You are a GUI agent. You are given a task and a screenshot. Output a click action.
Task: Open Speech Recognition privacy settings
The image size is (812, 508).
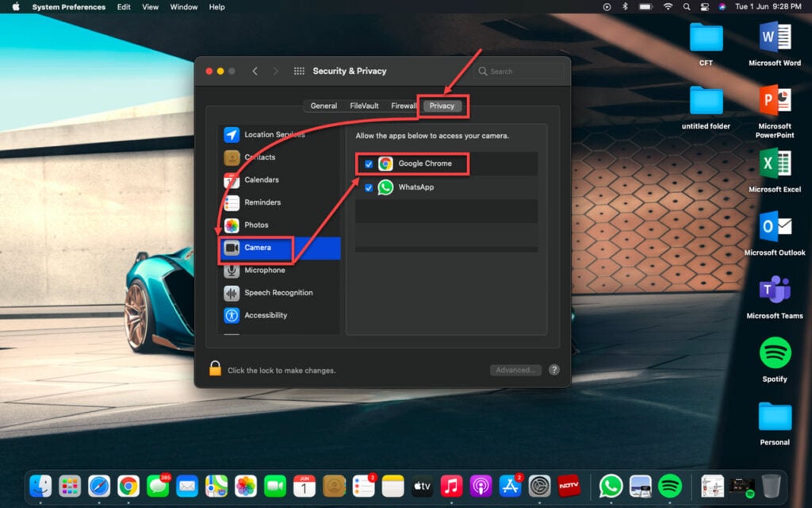tap(280, 293)
